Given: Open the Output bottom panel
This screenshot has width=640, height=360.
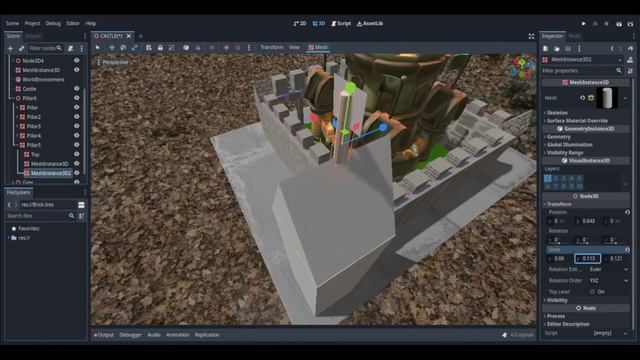Looking at the screenshot, I should (x=104, y=335).
